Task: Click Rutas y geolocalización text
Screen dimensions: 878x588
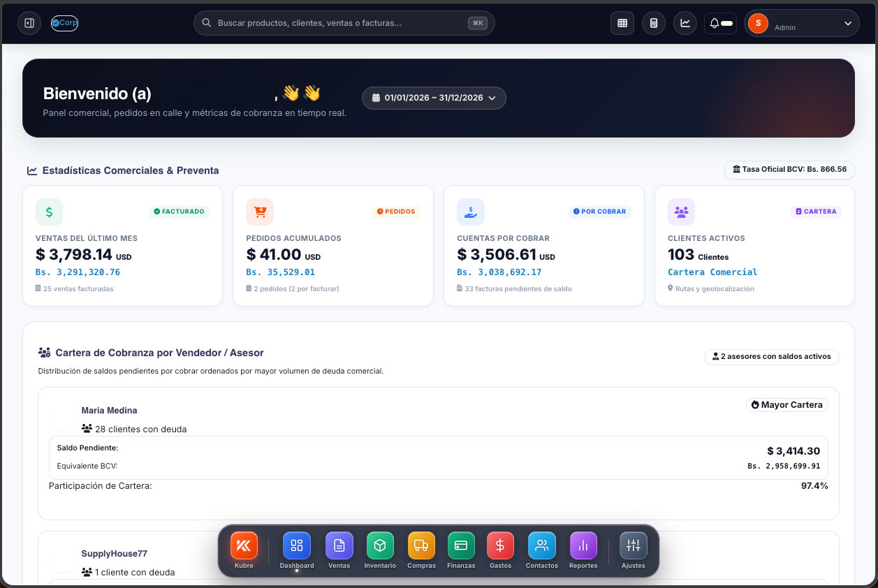Action: point(715,288)
